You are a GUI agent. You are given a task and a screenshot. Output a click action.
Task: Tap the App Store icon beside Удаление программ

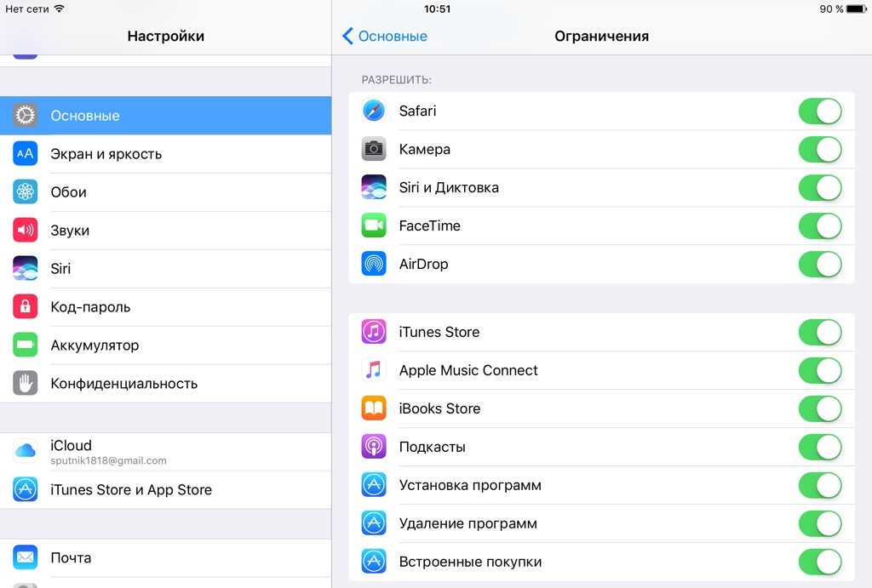point(374,523)
